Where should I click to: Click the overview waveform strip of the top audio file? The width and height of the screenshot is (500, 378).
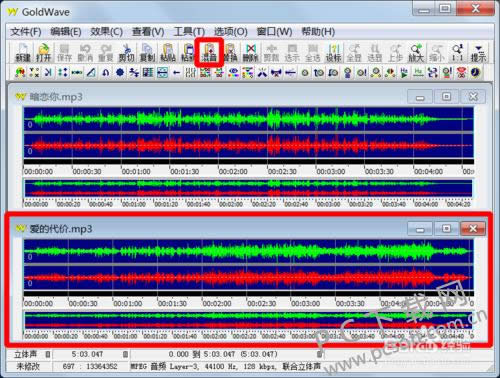[x=248, y=188]
